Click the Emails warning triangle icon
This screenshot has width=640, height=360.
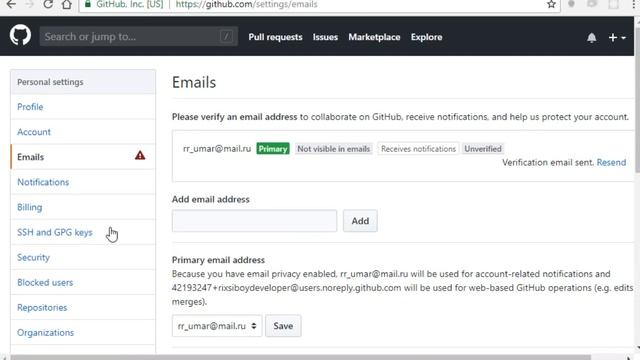[x=140, y=156]
